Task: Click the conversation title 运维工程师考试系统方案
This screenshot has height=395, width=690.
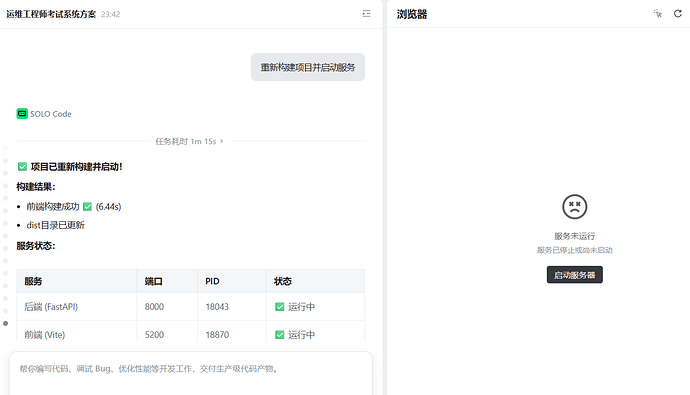Action: click(51, 14)
